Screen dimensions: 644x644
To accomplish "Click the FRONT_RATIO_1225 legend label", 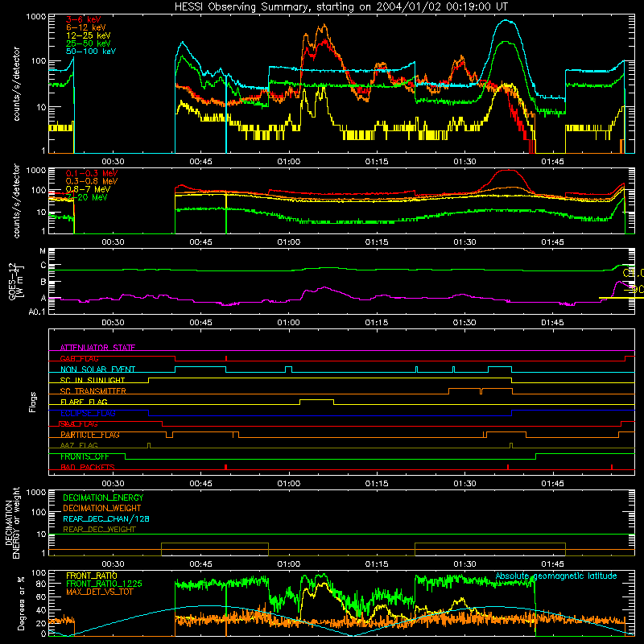I will pyautogui.click(x=105, y=584).
